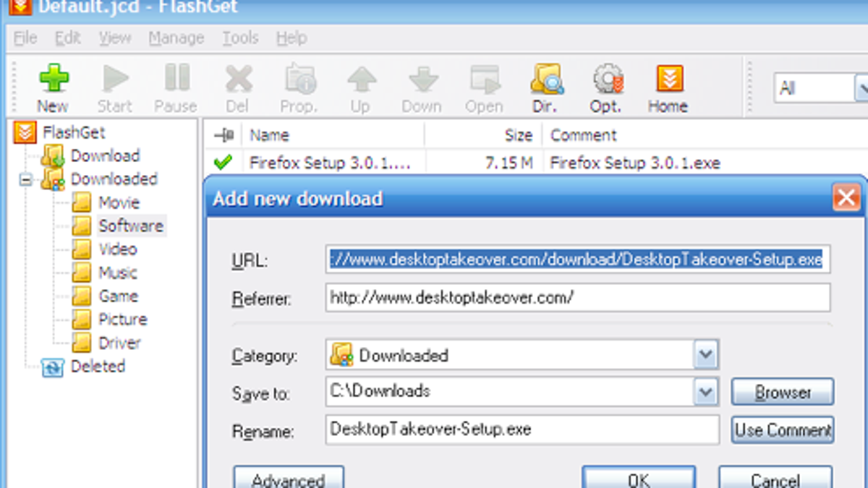Click the Browser button
Screen dimensions: 868x488
[783, 393]
